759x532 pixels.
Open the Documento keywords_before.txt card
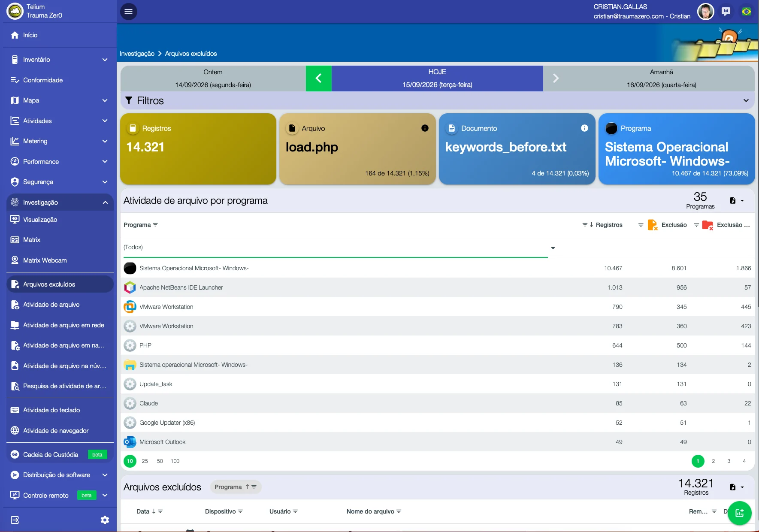(x=517, y=149)
